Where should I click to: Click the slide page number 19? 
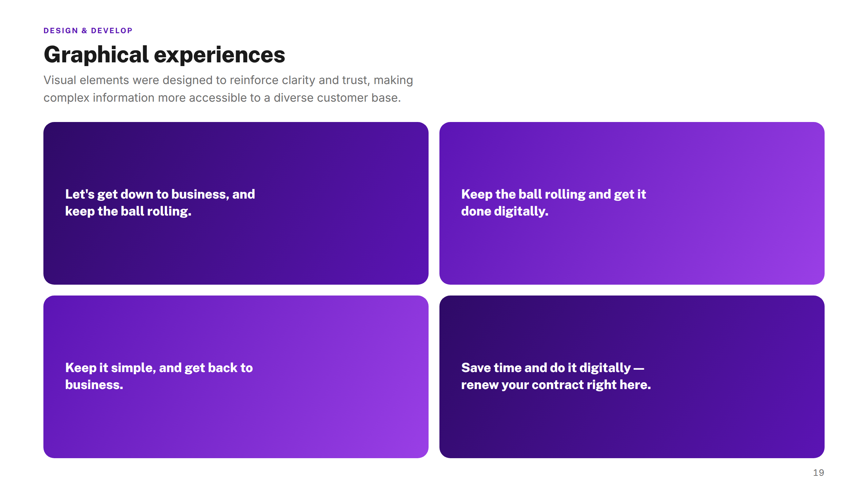(x=818, y=472)
